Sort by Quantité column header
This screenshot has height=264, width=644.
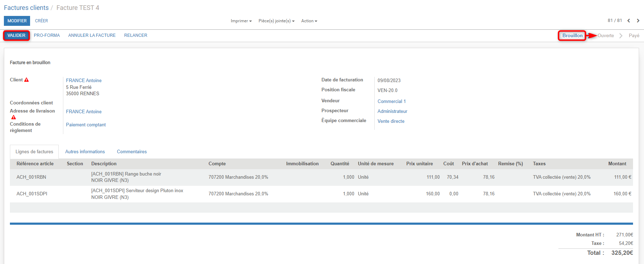click(340, 164)
